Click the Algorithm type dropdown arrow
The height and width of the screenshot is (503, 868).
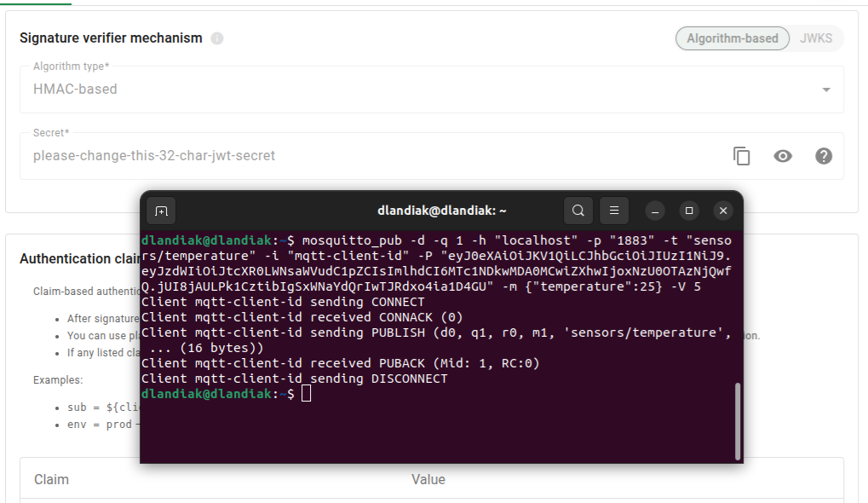click(x=825, y=90)
